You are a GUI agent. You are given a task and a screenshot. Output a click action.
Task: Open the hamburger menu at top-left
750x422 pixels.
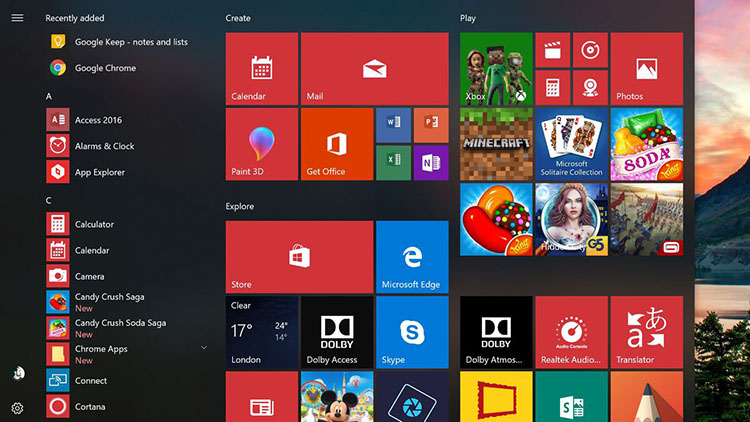tap(17, 18)
